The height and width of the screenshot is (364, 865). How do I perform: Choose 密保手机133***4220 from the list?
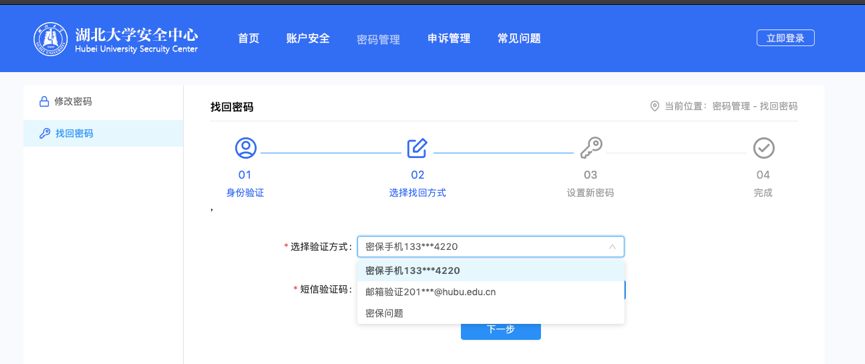point(490,271)
